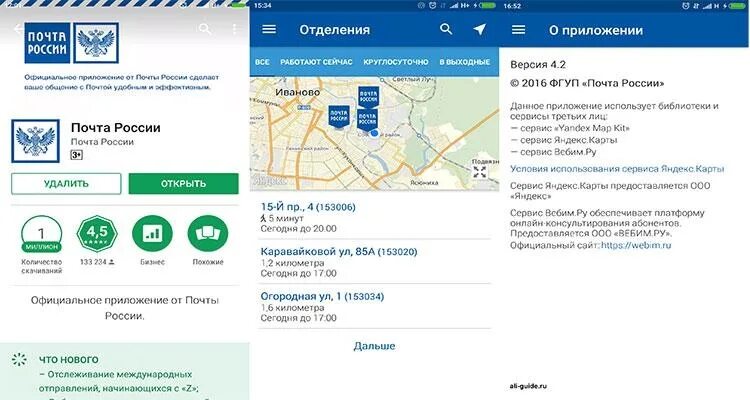Tap the 4,5 rating badge
The height and width of the screenshot is (400, 750).
[x=97, y=233]
